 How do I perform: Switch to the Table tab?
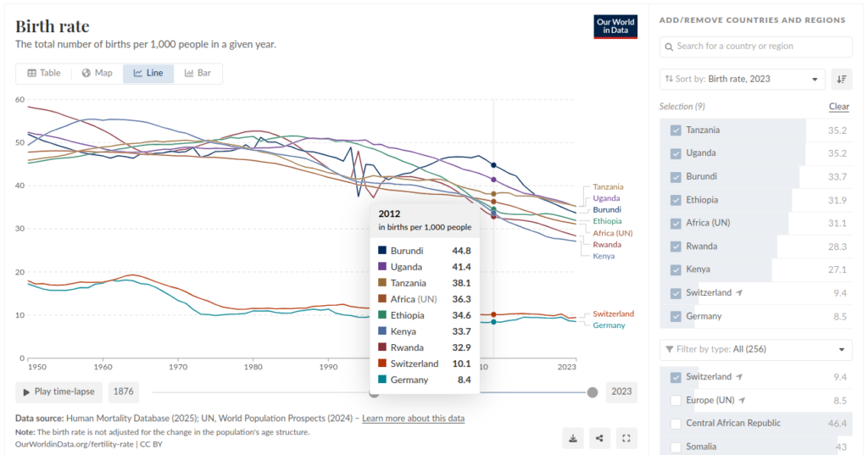pyautogui.click(x=44, y=74)
